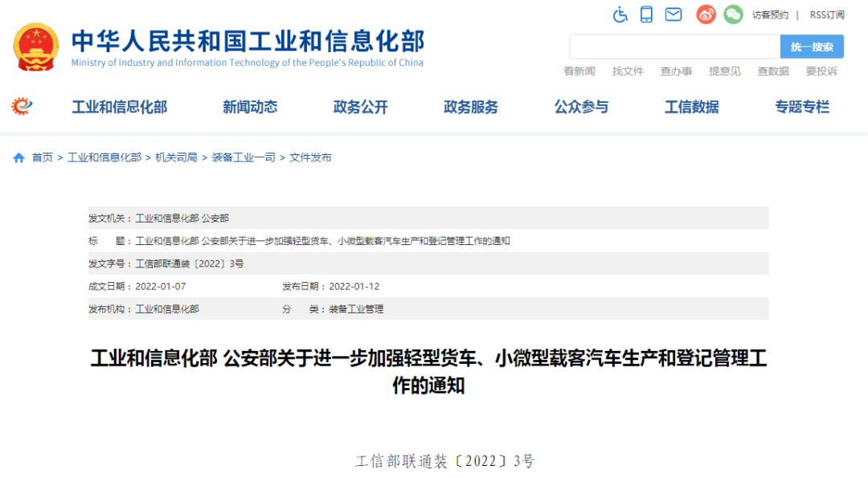This screenshot has height=478, width=868.
Task: Click the red swirl icon beside navigation
Action: [x=23, y=106]
